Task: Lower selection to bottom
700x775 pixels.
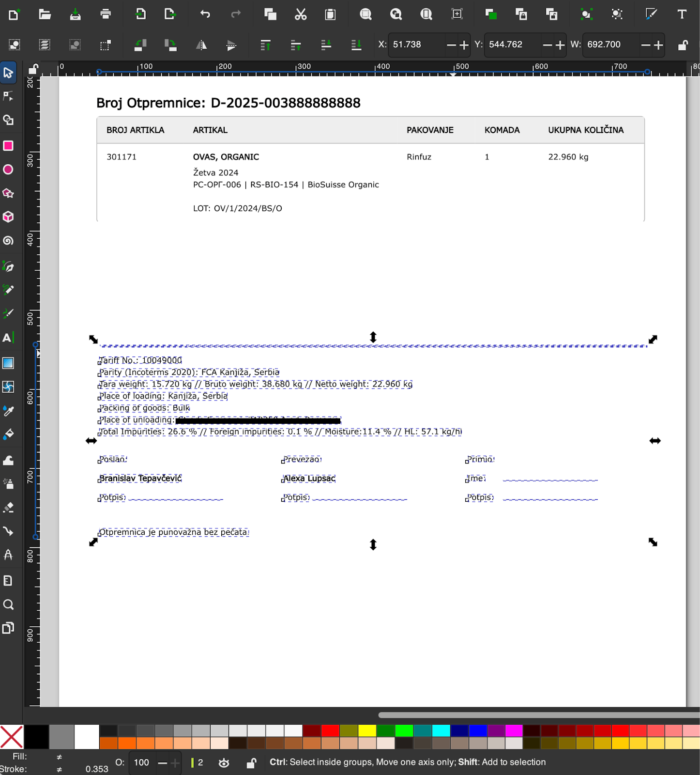Action: click(356, 45)
